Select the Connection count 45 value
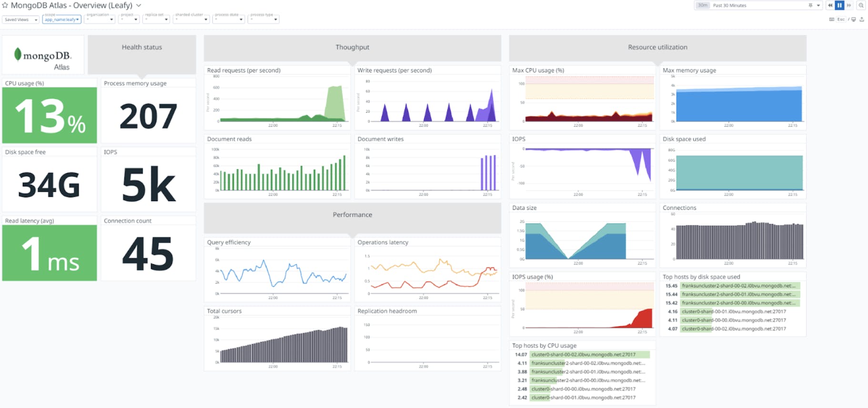This screenshot has height=408, width=868. click(148, 254)
